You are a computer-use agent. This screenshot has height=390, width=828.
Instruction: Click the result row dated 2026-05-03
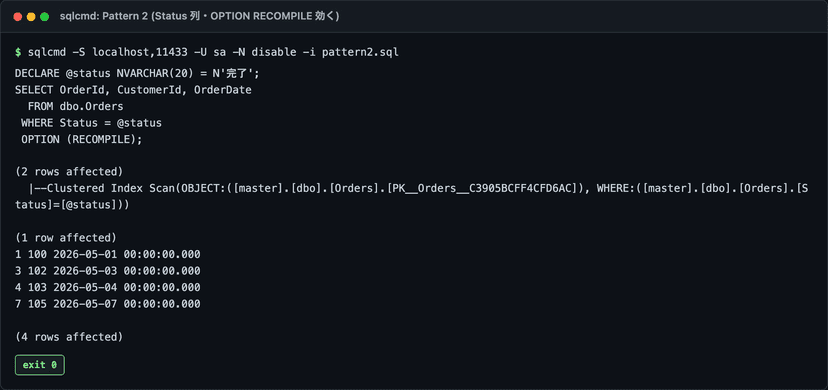point(108,271)
